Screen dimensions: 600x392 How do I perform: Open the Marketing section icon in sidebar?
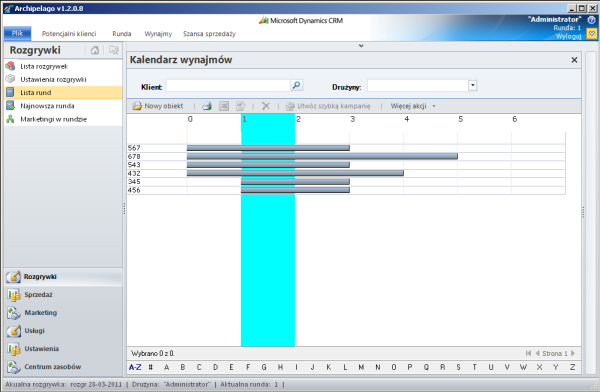click(13, 313)
